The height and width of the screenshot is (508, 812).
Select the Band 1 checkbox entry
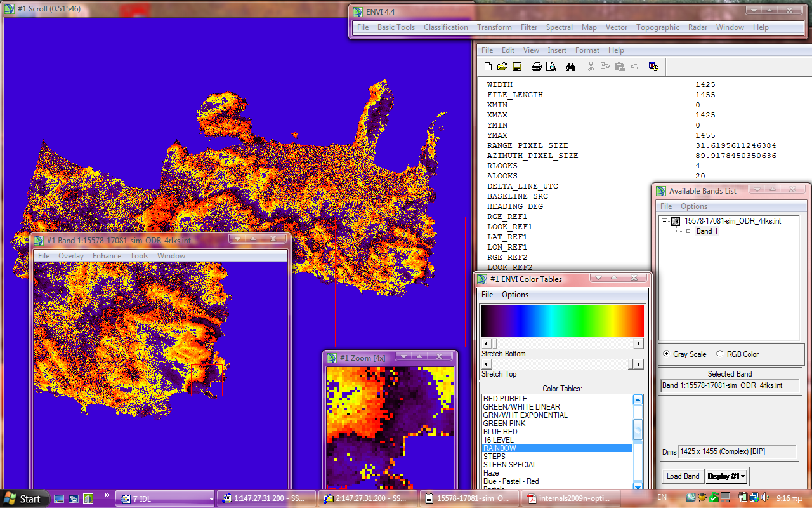click(688, 231)
